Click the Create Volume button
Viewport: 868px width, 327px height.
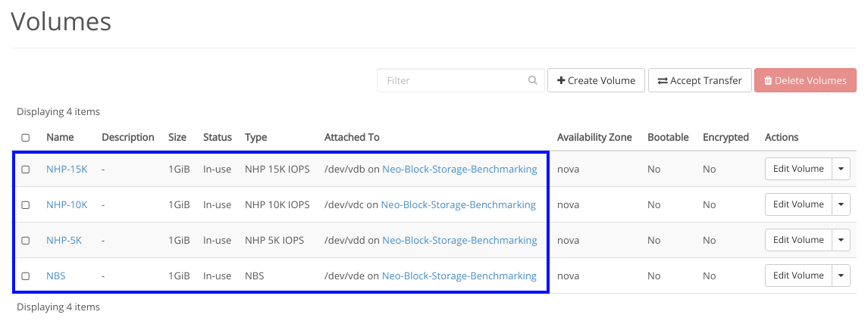596,80
